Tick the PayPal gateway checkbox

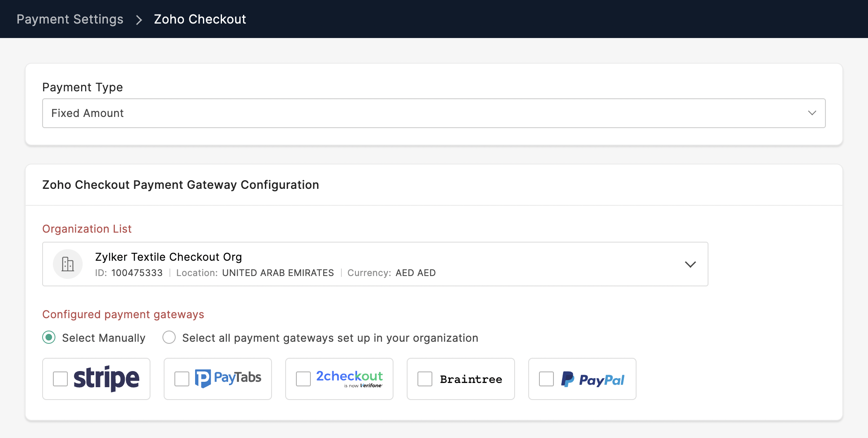(x=546, y=379)
